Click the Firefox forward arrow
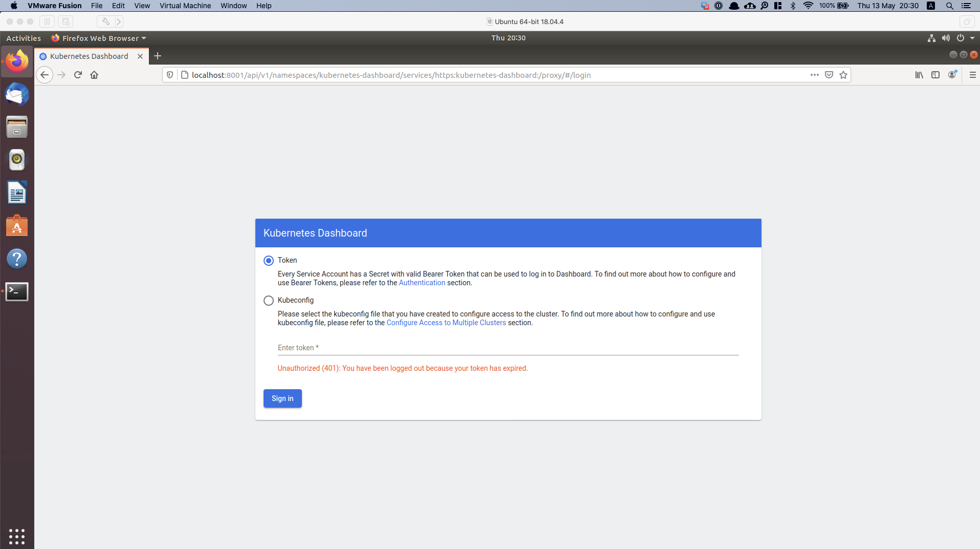Screen dimensions: 980x549 [61, 75]
